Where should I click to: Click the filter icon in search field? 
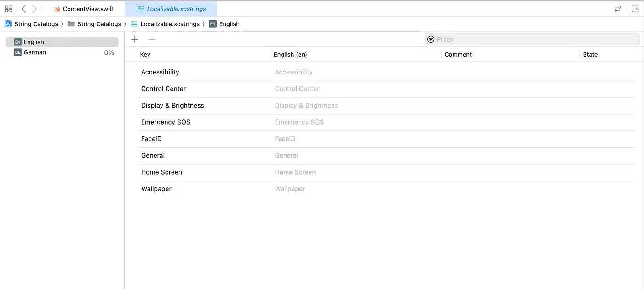(431, 40)
